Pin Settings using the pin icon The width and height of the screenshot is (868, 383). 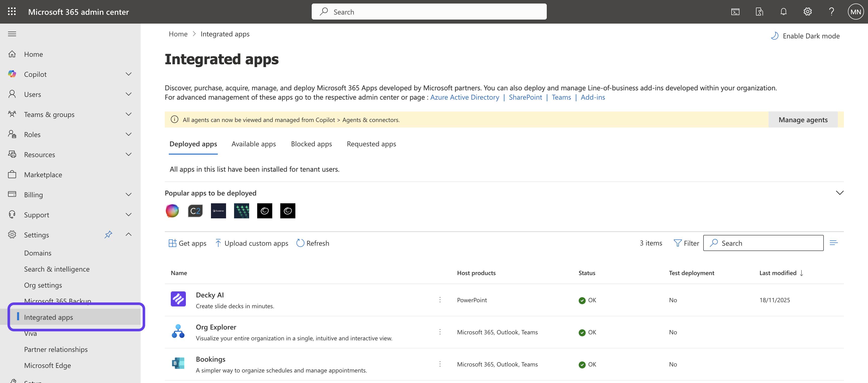click(108, 234)
